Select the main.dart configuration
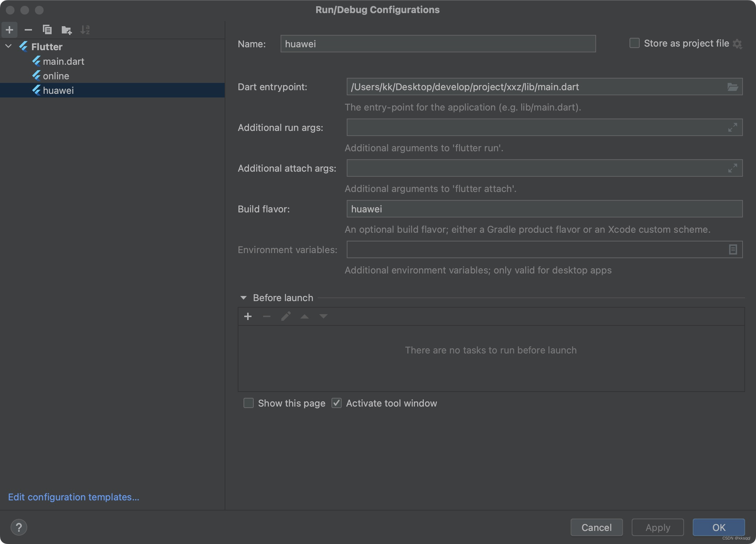756x544 pixels. [x=63, y=61]
